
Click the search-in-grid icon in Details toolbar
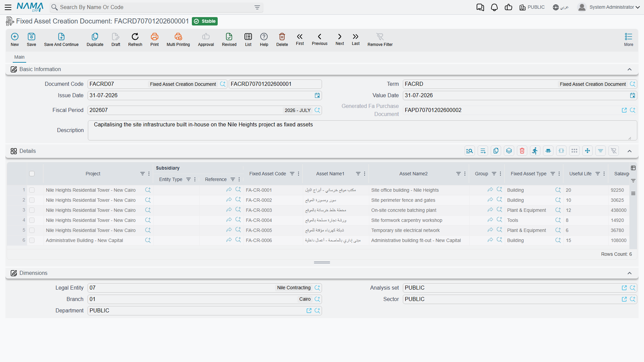[470, 151]
